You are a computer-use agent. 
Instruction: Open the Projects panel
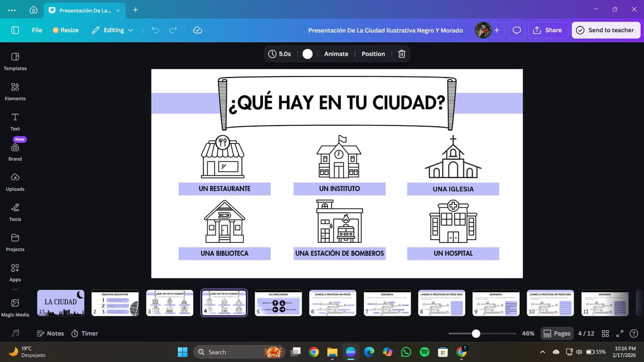point(15,242)
